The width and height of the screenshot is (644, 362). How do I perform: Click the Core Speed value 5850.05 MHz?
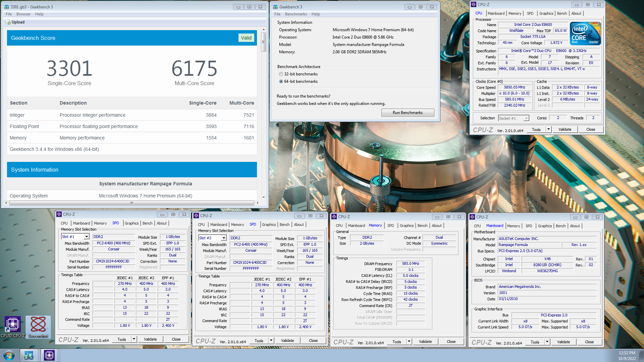515,87
